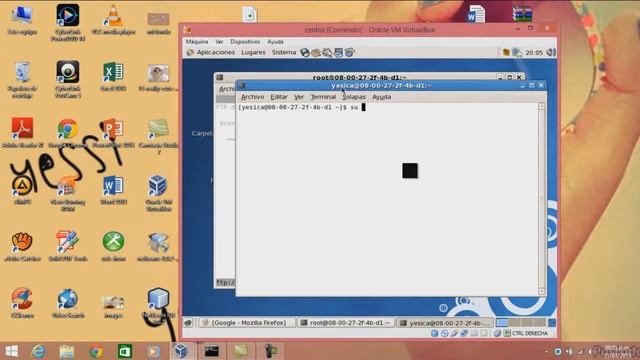Click the network status icon in GNOME panel
This screenshot has width=640, height=360.
tap(517, 52)
